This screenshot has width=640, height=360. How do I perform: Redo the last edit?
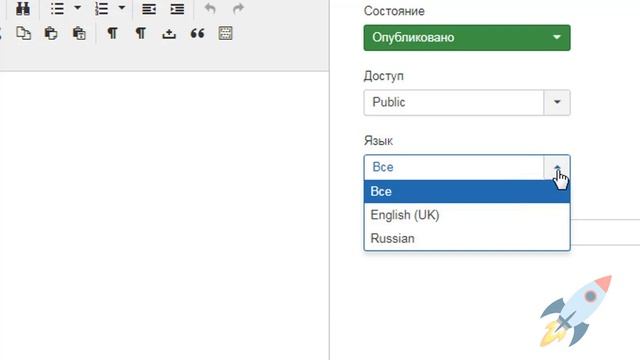238,9
